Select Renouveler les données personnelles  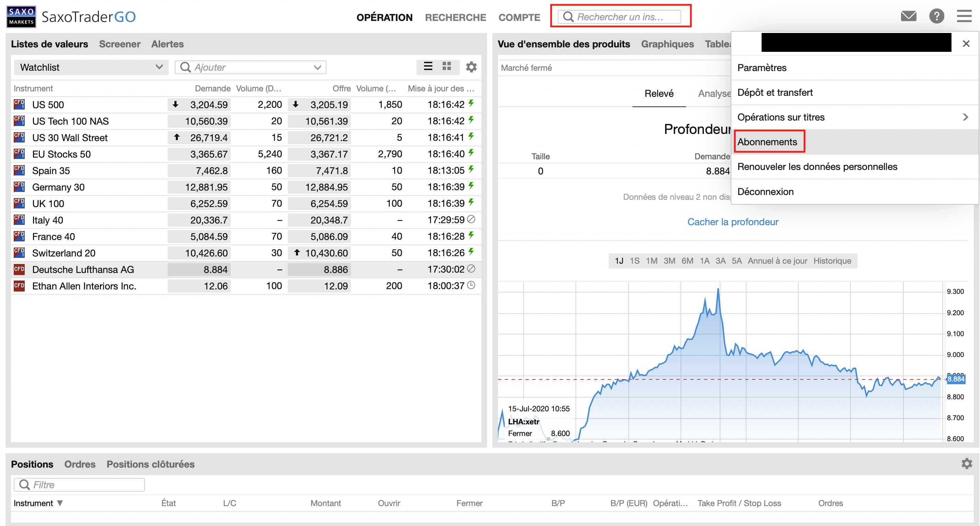(854, 167)
